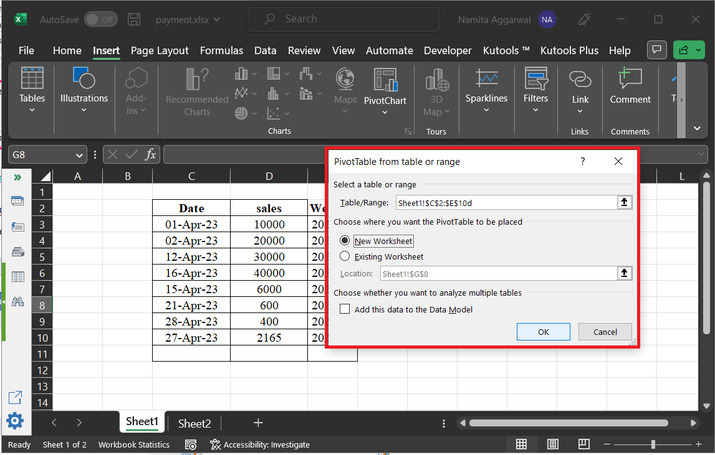Toggle the AutoSave switch
Viewport: 715px width, 455px height.
(100, 19)
